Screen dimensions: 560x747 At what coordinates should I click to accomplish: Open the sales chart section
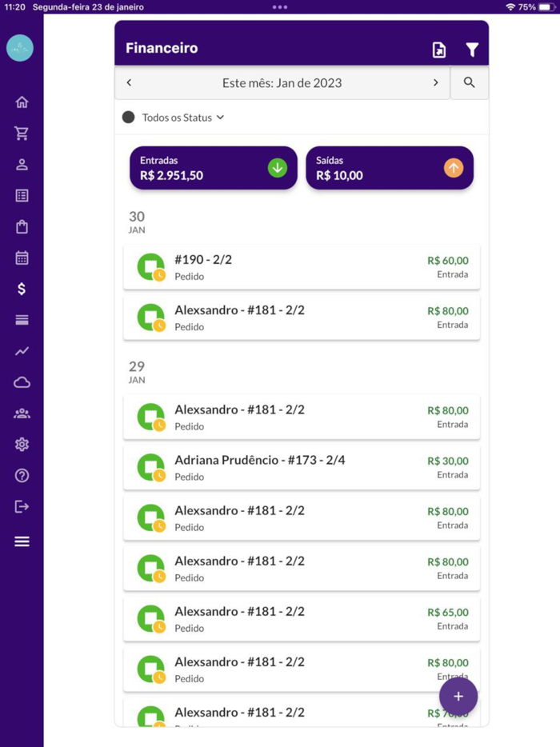click(x=21, y=350)
